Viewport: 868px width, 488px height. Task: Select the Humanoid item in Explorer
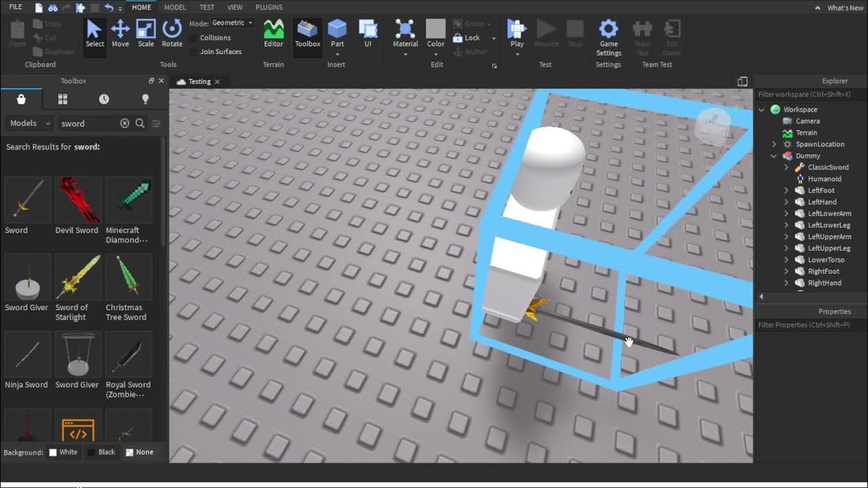pos(825,179)
